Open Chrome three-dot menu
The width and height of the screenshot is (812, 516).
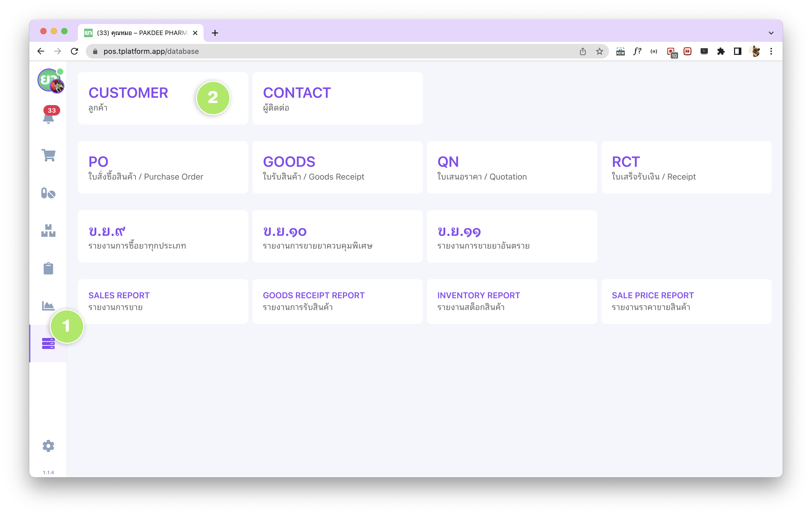tap(771, 51)
